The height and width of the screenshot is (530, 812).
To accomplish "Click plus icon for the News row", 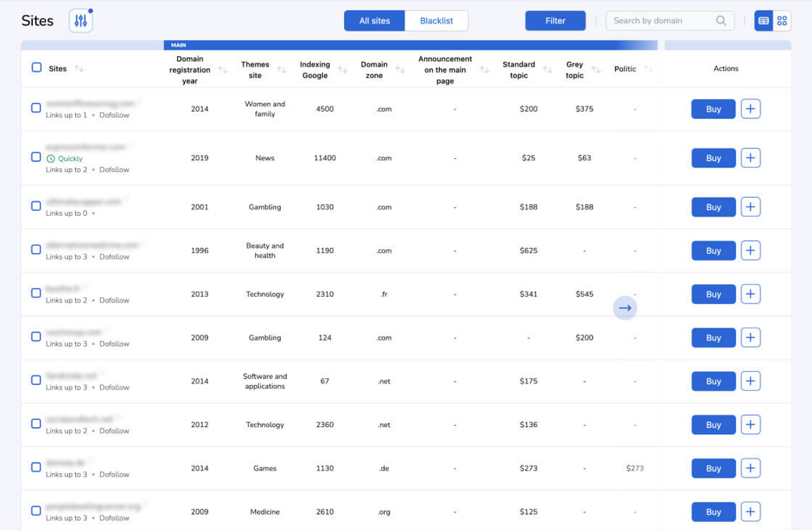I will pyautogui.click(x=751, y=158).
